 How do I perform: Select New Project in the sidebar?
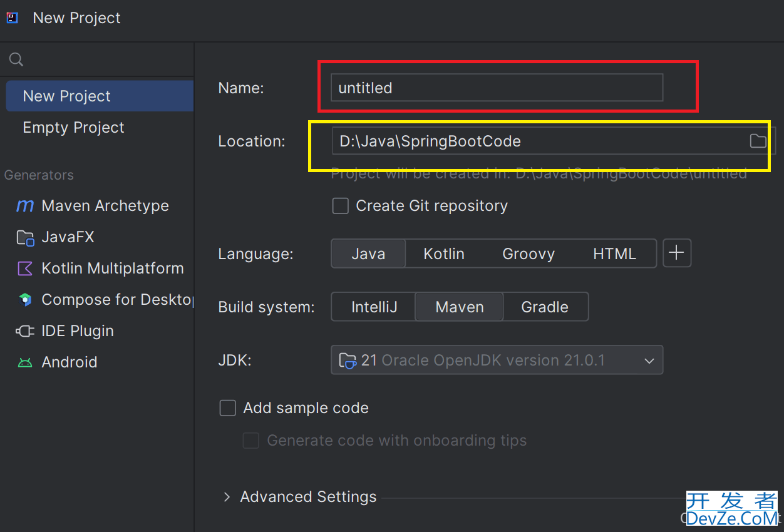point(100,96)
